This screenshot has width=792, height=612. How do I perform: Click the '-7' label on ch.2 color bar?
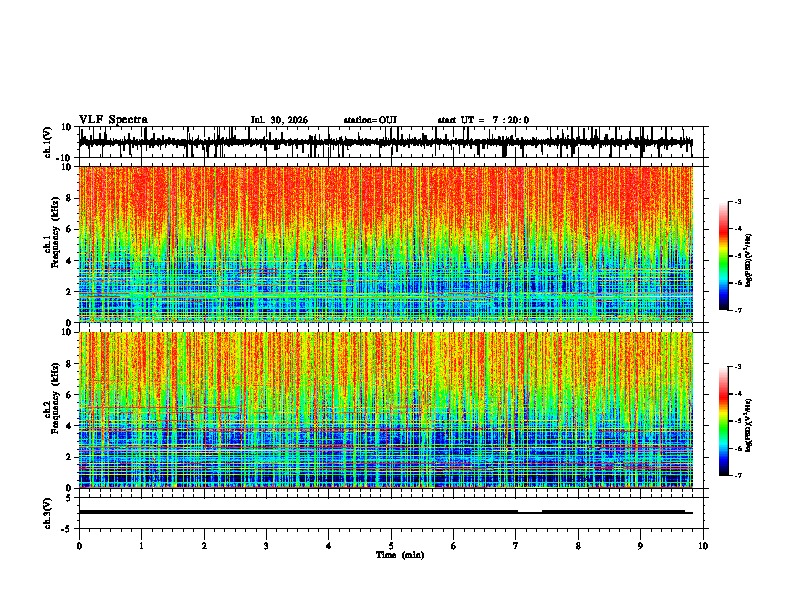point(738,476)
